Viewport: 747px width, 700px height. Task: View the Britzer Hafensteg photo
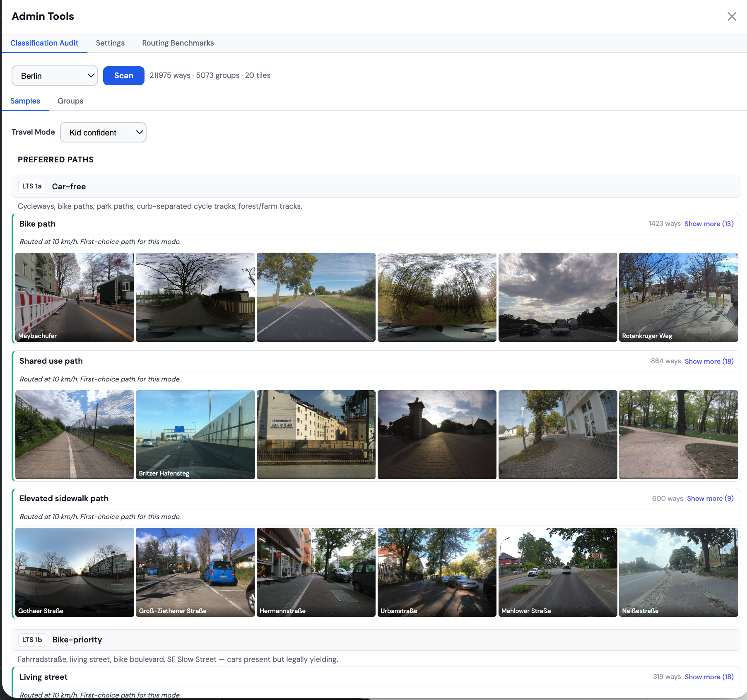pyautogui.click(x=195, y=434)
